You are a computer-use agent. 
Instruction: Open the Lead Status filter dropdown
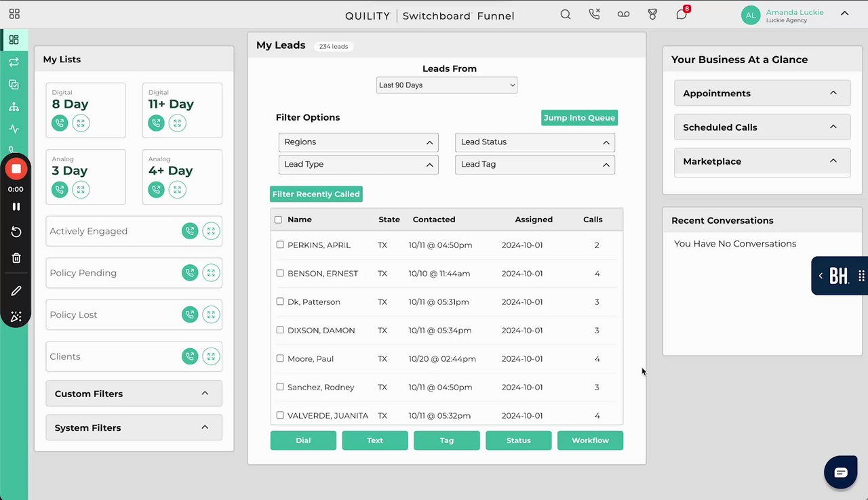[x=535, y=142]
